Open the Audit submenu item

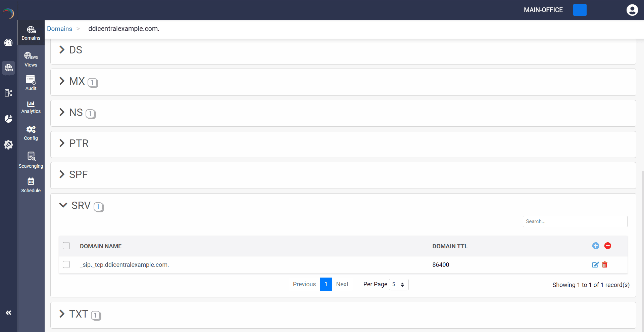(x=31, y=83)
